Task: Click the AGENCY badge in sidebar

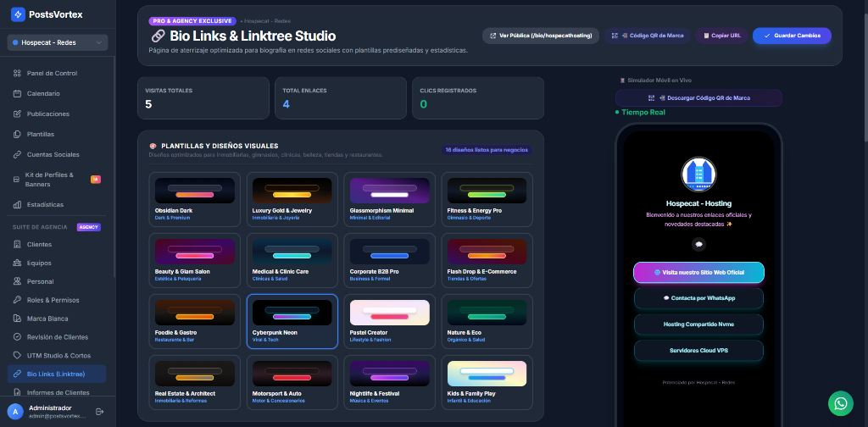Action: pos(88,227)
